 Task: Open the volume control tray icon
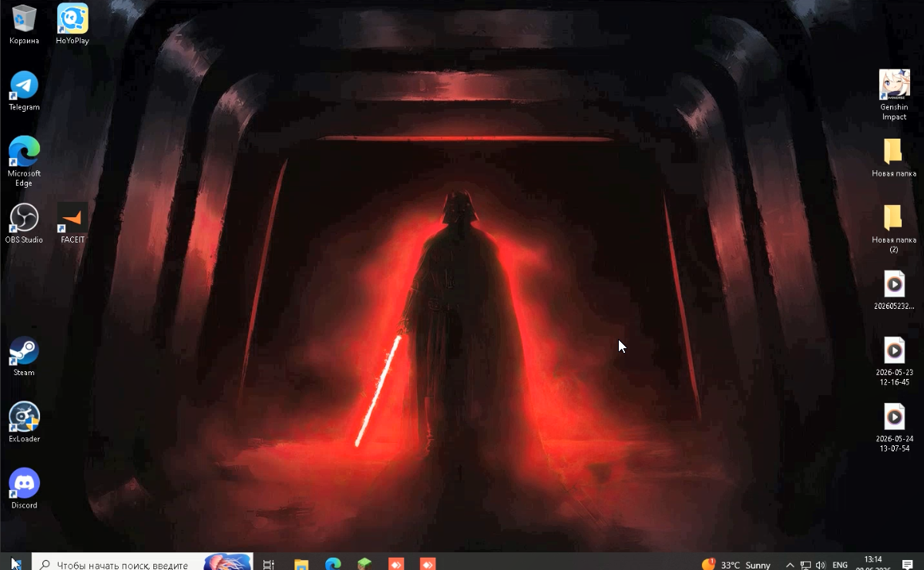pyautogui.click(x=821, y=565)
